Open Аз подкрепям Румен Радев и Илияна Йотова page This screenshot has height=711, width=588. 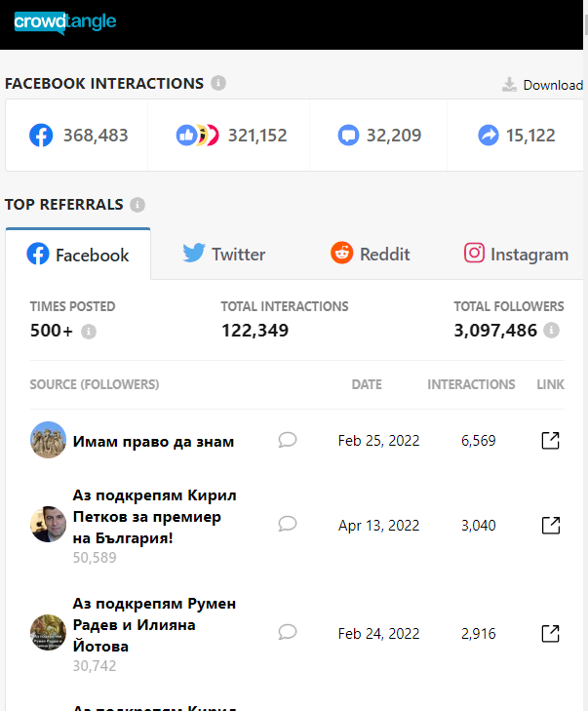pos(154,624)
